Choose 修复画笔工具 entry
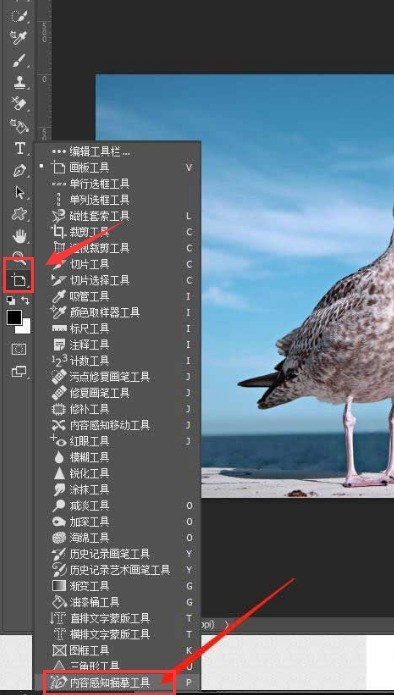The width and height of the screenshot is (394, 695). pos(118,393)
